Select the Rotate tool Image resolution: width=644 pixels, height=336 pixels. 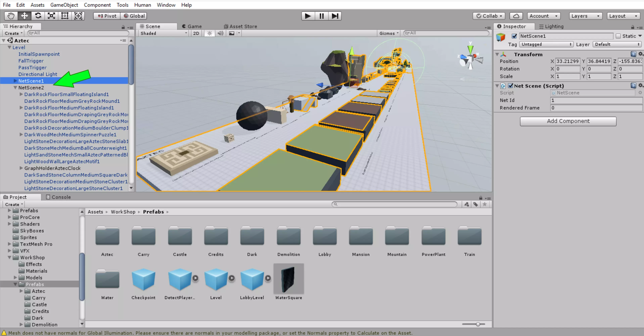click(38, 16)
